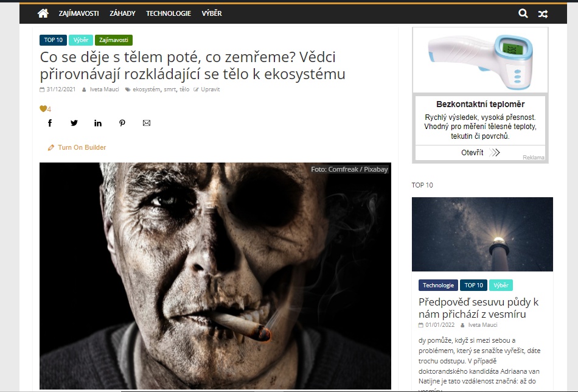The width and height of the screenshot is (578, 392).
Task: Click Otevřít in the thermometer ad
Action: pos(472,152)
